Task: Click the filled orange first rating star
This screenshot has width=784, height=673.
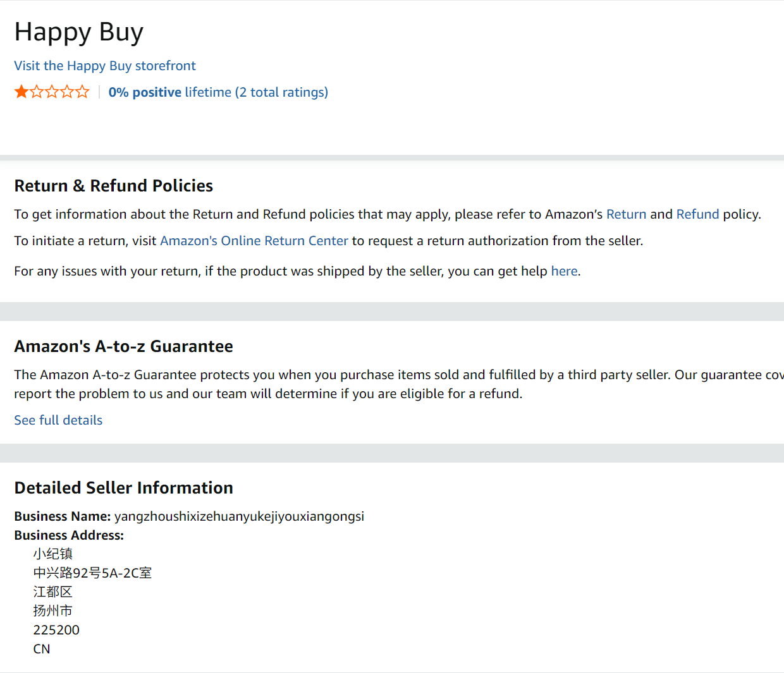Action: (21, 92)
